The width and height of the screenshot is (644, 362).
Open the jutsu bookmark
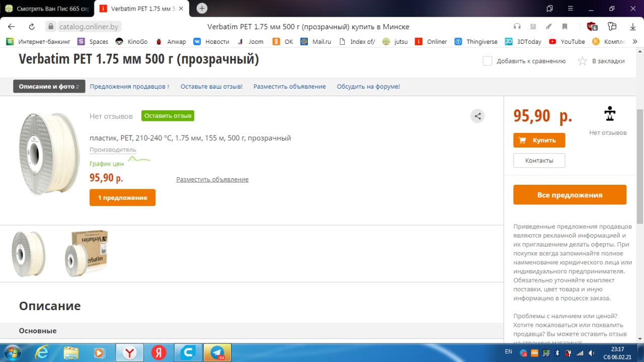[x=395, y=42]
